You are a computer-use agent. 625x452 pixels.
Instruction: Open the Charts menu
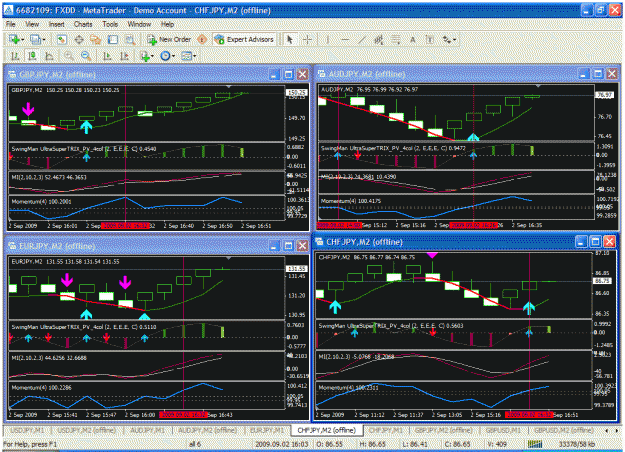click(83, 24)
